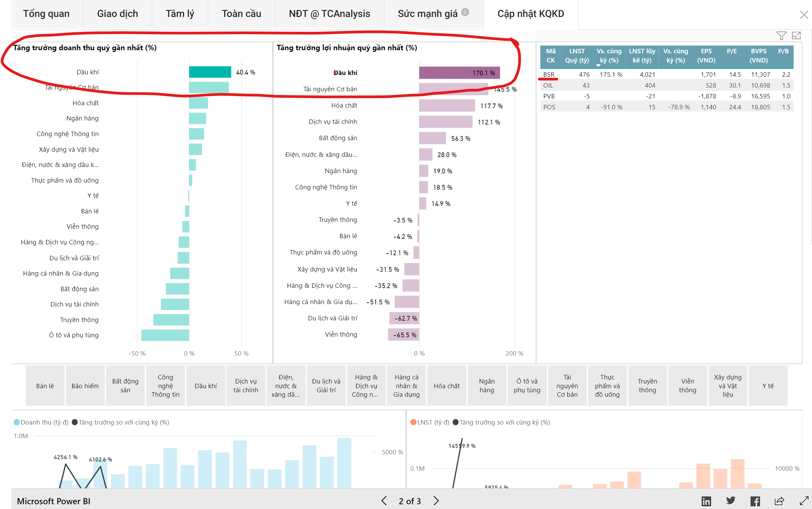Viewport: 812px width, 509px height.
Task: Click sort arrow under Vs. cùng kỳ column
Action: click(598, 65)
